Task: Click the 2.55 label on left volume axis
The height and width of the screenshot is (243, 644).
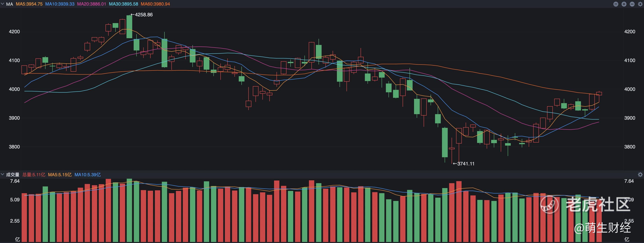Action: [x=15, y=221]
